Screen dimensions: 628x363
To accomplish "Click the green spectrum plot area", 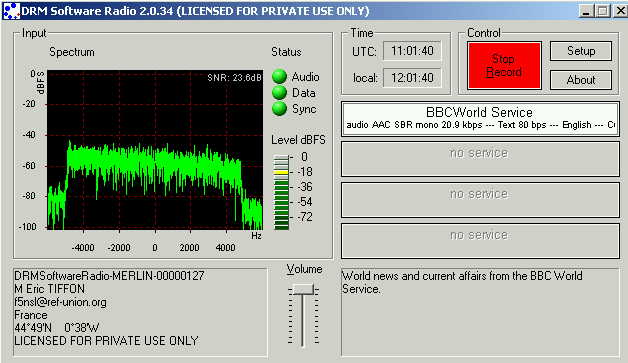I will tap(155, 150).
